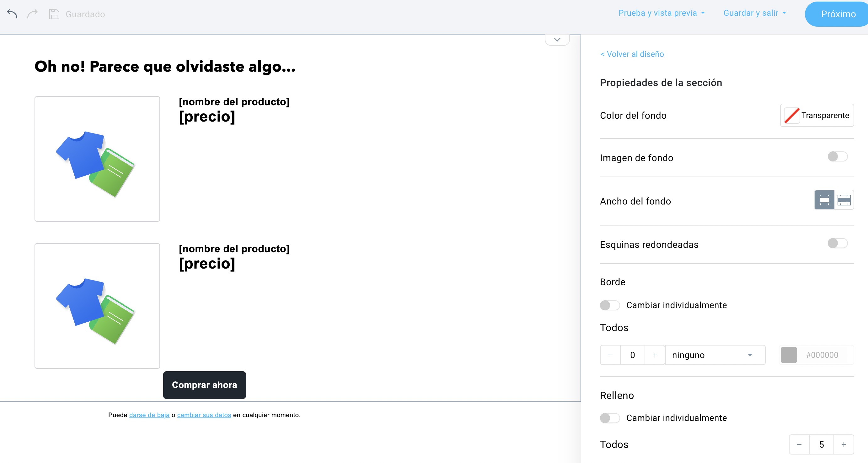Image resolution: width=868 pixels, height=463 pixels.
Task: Click the Guardado status label
Action: pos(85,14)
